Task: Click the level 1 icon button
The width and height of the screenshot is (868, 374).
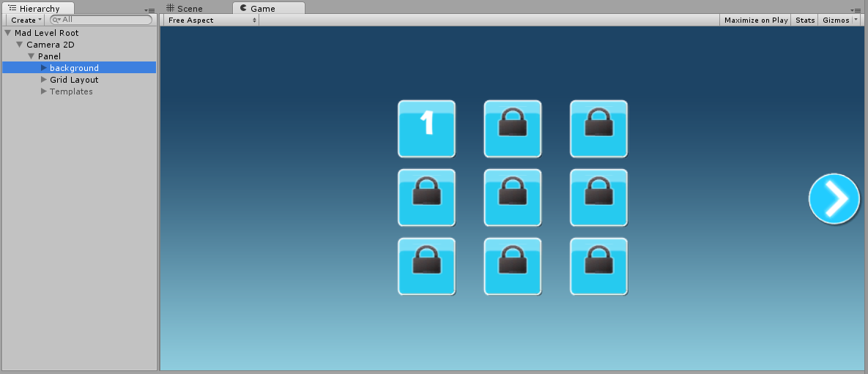Action: [426, 129]
